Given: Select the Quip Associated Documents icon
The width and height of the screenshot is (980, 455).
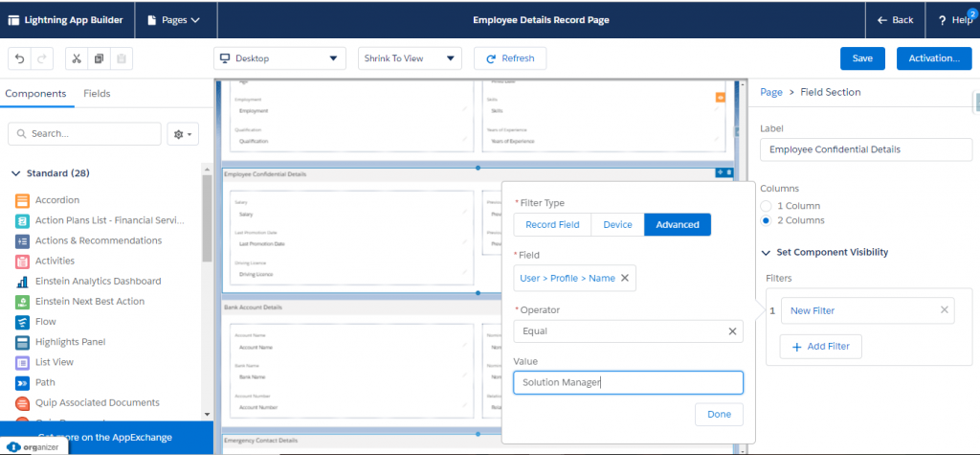Looking at the screenshot, I should [23, 403].
